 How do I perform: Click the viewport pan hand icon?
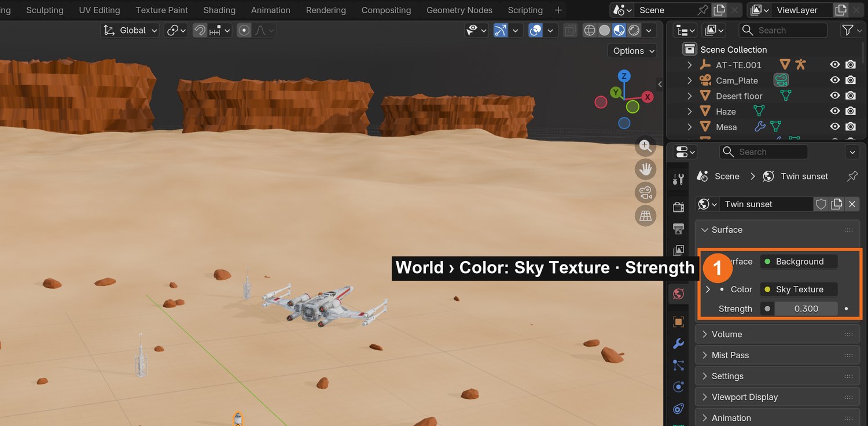645,169
